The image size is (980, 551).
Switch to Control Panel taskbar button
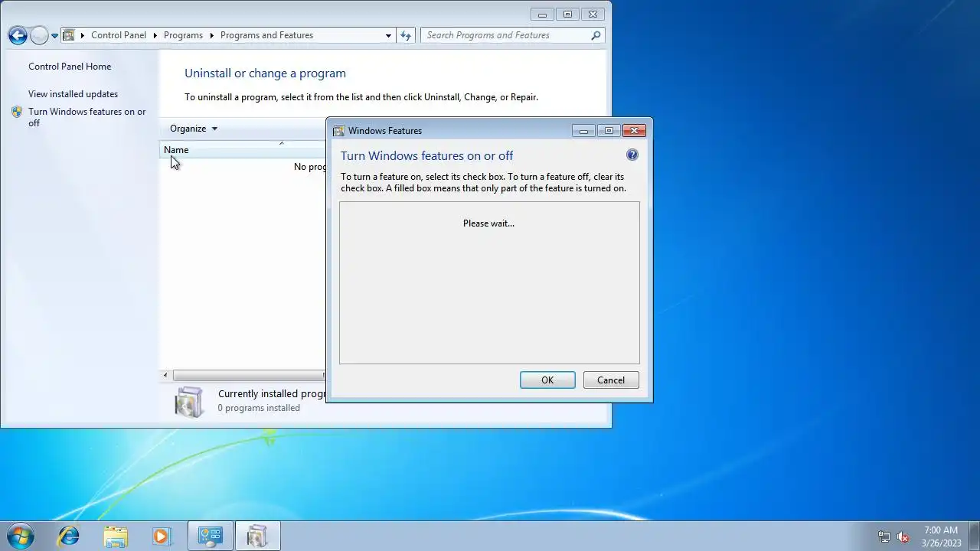[x=210, y=536]
